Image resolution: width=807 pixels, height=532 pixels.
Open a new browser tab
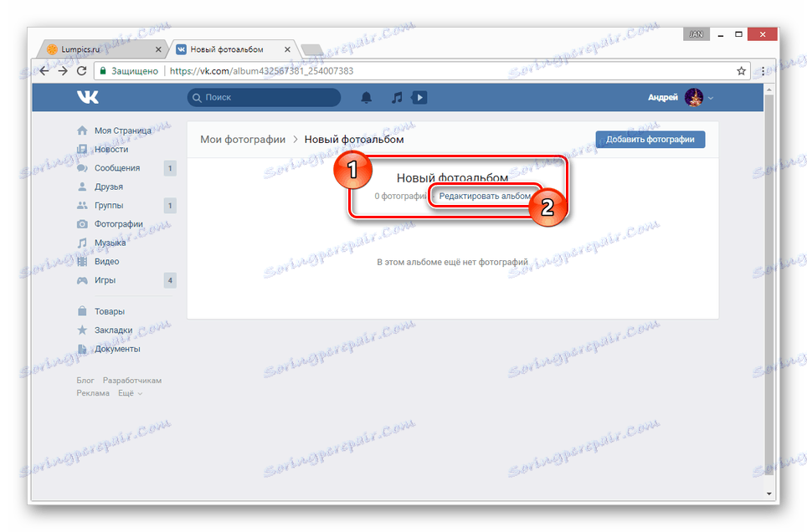(x=312, y=49)
